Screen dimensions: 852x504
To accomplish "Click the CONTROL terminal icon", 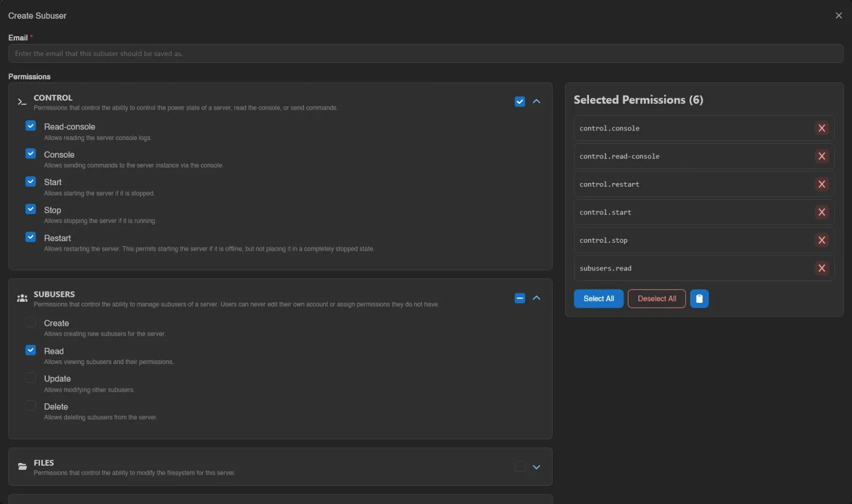I will [22, 102].
